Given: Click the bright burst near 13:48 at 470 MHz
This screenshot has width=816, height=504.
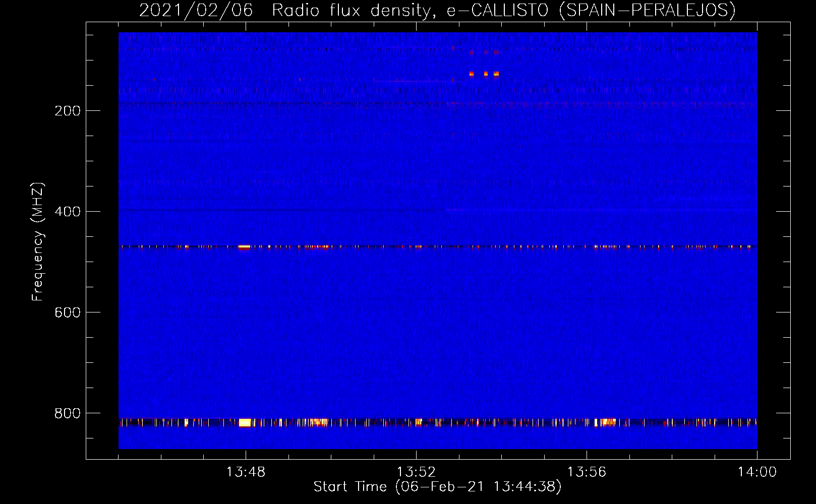Looking at the screenshot, I should (245, 247).
